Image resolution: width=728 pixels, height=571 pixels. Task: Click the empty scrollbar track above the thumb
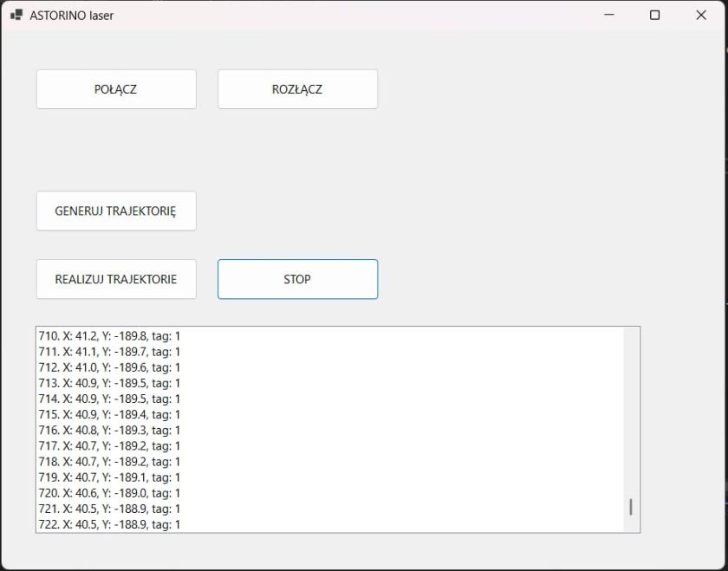click(x=630, y=407)
